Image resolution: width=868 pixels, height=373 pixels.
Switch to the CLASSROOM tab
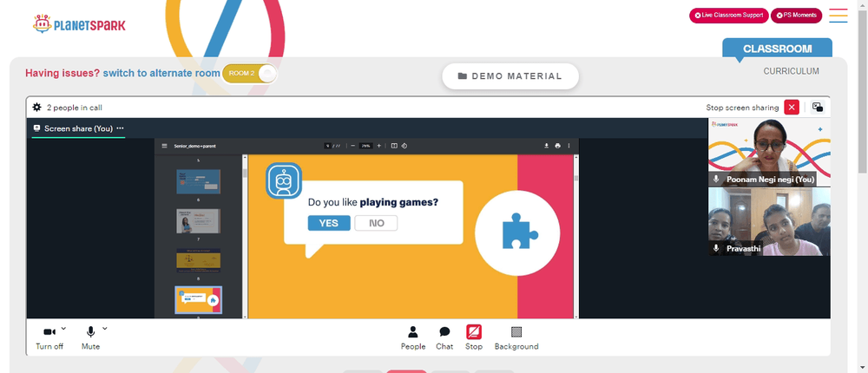(x=777, y=49)
